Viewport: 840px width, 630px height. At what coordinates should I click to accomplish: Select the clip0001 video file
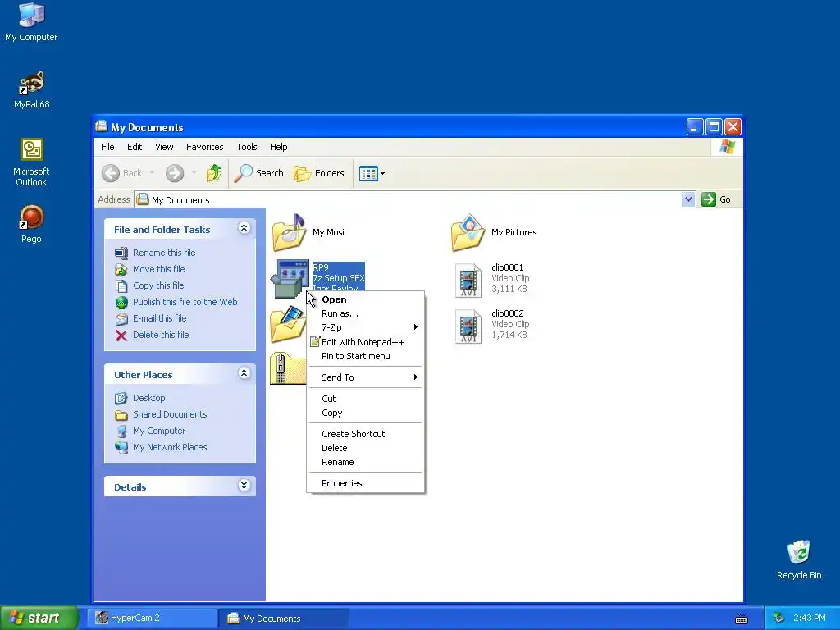point(492,279)
